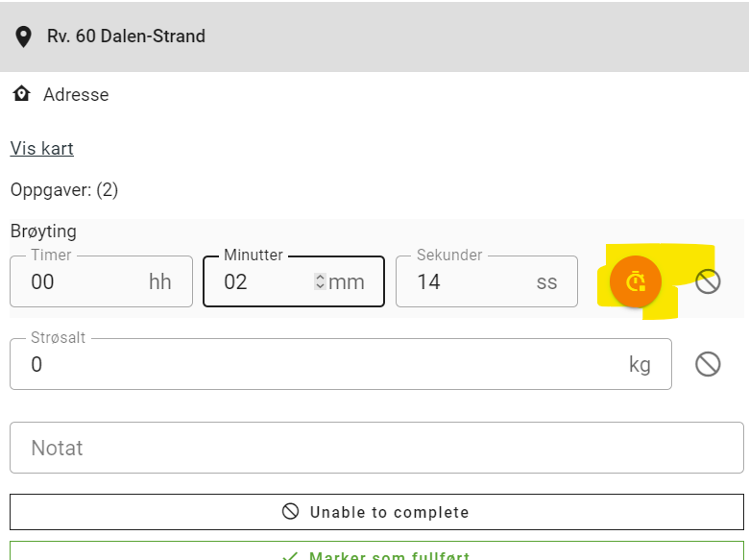This screenshot has width=749, height=560.
Task: Select the Rv. 60 Dalen-Strand header
Action: tap(374, 37)
